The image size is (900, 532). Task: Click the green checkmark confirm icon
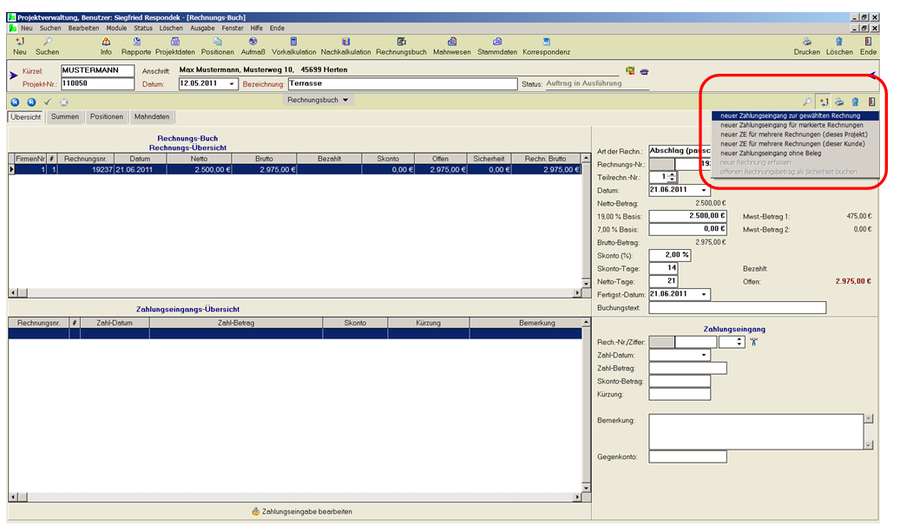tap(47, 101)
